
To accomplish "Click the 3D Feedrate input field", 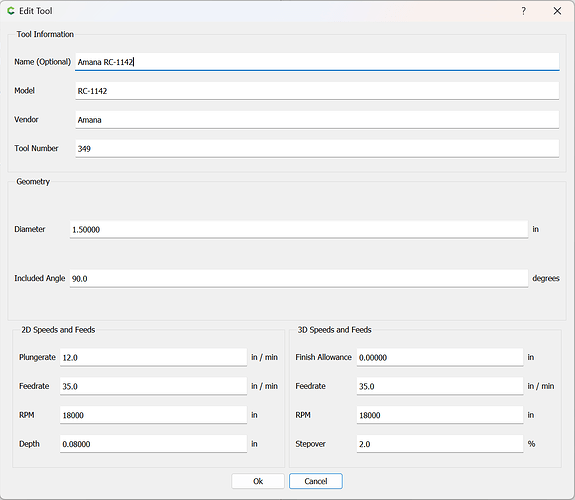I will [440, 386].
